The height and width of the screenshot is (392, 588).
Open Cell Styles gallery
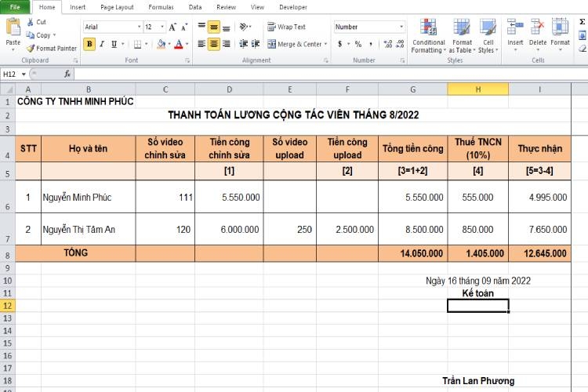tap(488, 36)
